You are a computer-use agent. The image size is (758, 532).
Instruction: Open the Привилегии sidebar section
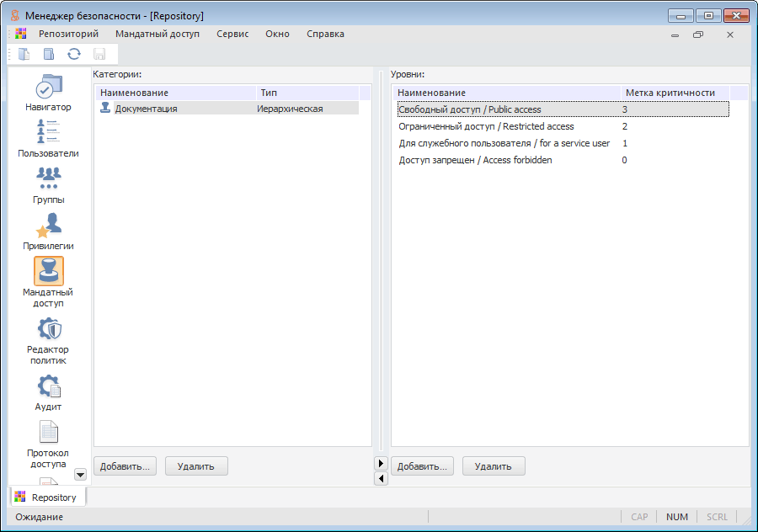pyautogui.click(x=48, y=231)
